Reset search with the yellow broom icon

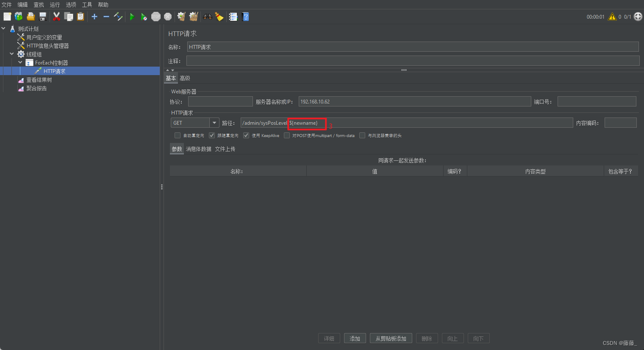coord(219,17)
